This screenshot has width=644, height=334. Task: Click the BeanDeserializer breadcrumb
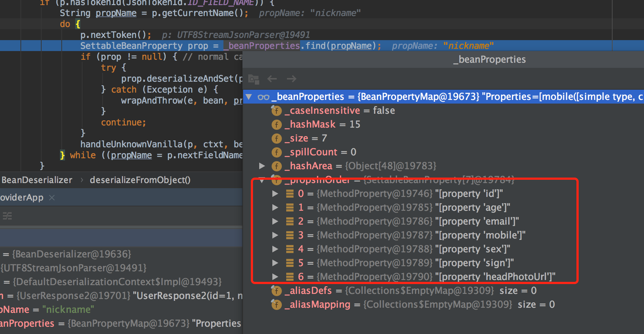coord(37,180)
